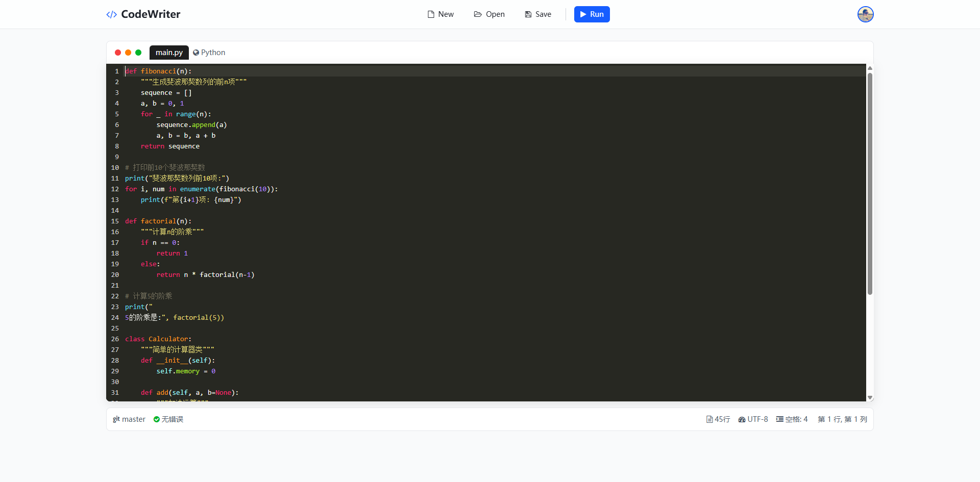Click the sequence.append(a) code line
Screen dimensions: 980x482
191,125
